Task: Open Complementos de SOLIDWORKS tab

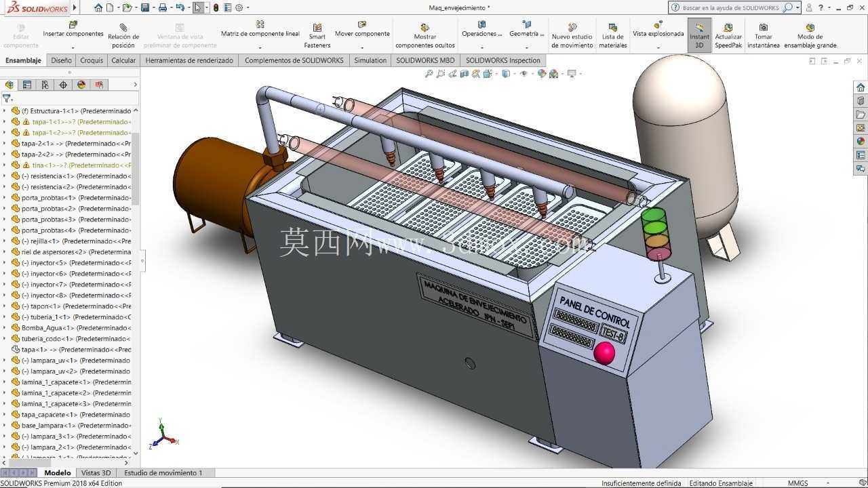Action: tap(294, 60)
